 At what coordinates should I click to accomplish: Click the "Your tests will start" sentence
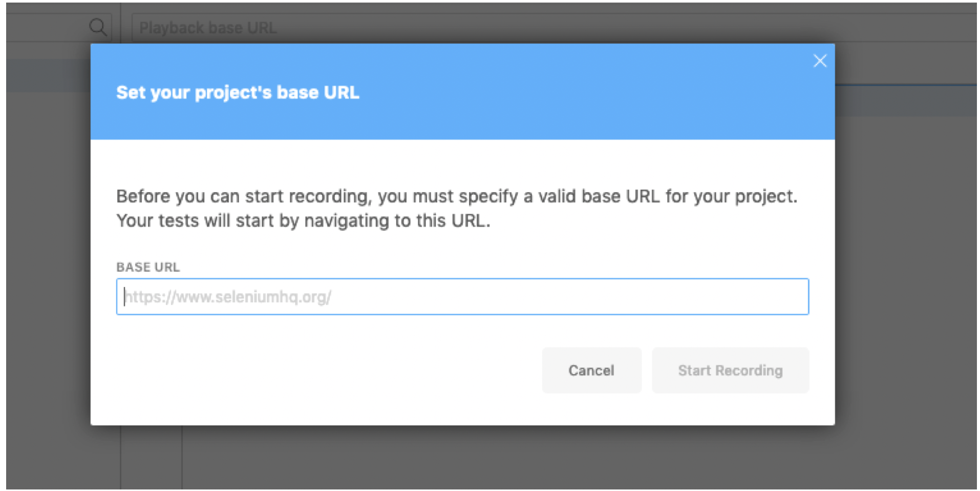click(x=303, y=221)
